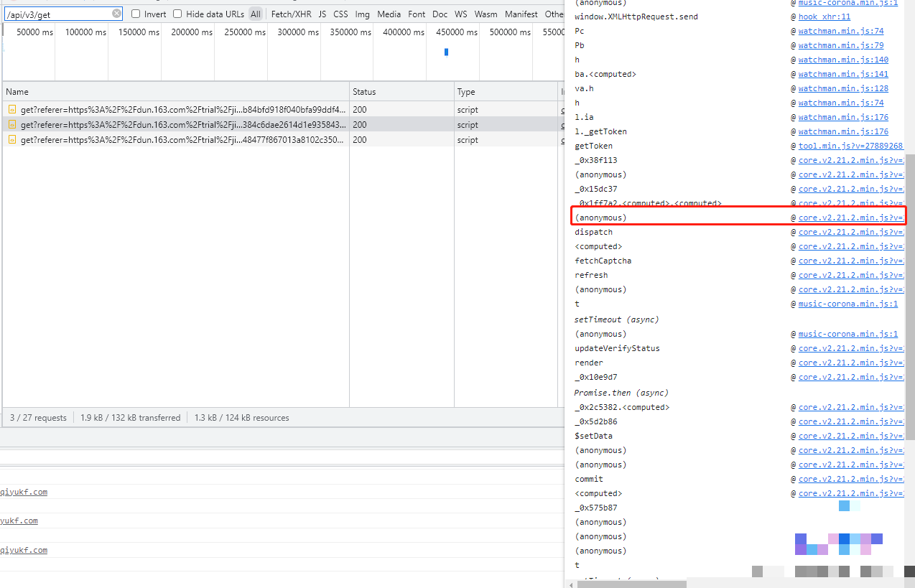Select the All filter type
The width and height of the screenshot is (915, 588).
pyautogui.click(x=256, y=14)
